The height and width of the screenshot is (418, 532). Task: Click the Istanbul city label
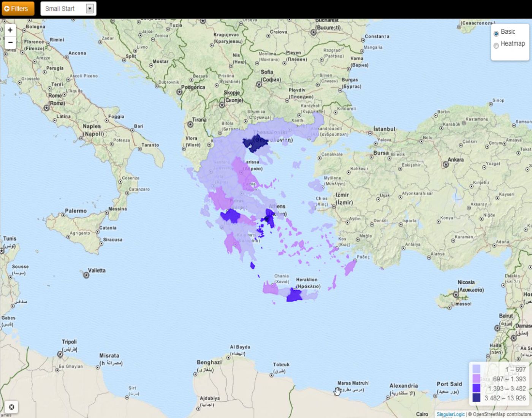(x=384, y=129)
